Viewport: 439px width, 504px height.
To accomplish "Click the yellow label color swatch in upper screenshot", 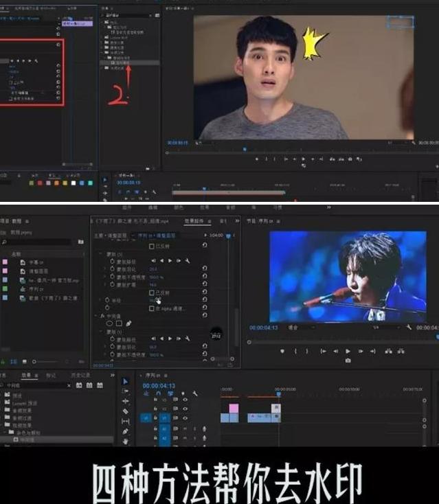I will (65, 183).
